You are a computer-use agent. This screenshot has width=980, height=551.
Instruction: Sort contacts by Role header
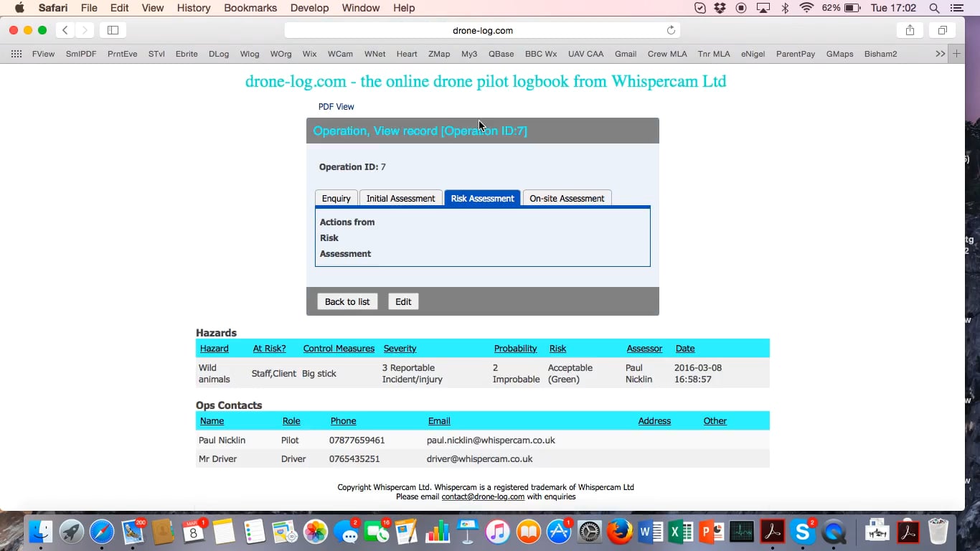coord(291,421)
